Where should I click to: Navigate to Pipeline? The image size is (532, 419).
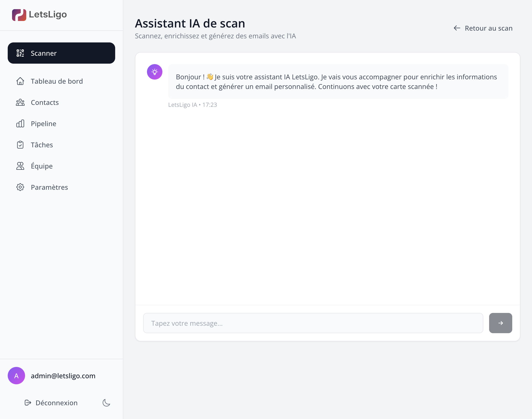tap(61, 124)
